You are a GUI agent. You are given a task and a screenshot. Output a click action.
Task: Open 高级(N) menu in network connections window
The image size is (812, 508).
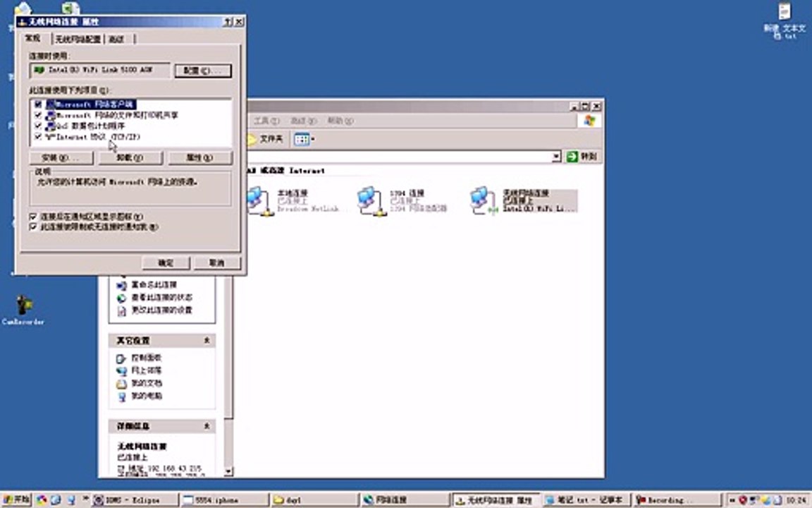(304, 121)
